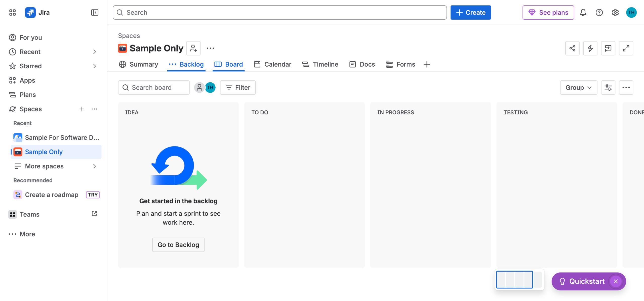Open the Group dropdown
644x301 pixels.
tap(579, 87)
